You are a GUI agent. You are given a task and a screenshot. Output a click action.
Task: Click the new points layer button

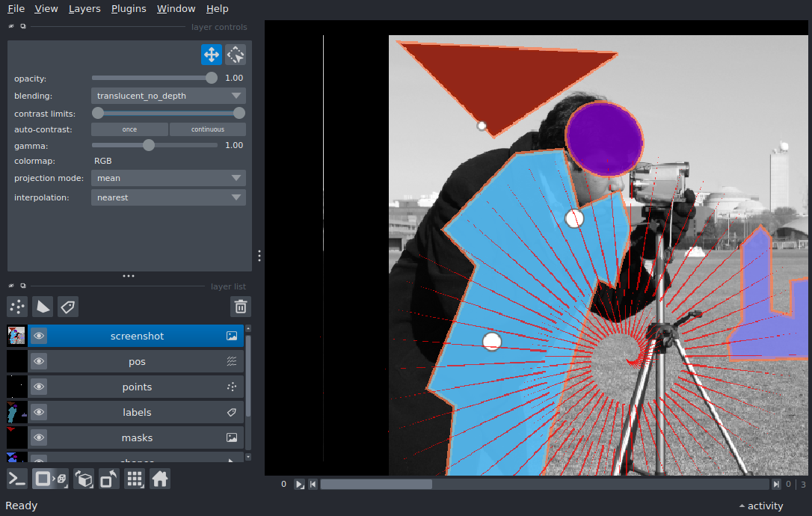[x=17, y=307]
